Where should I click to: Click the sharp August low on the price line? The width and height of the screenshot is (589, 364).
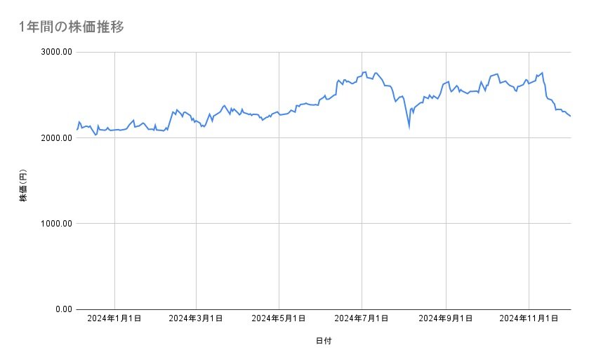(409, 128)
